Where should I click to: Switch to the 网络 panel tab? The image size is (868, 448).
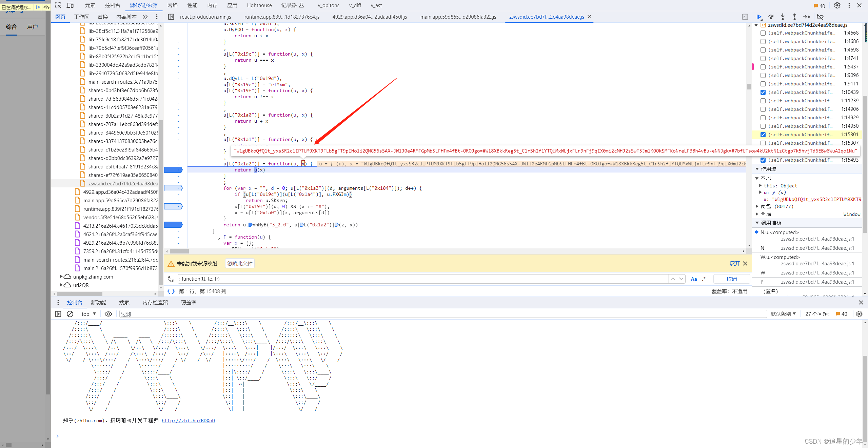click(172, 5)
